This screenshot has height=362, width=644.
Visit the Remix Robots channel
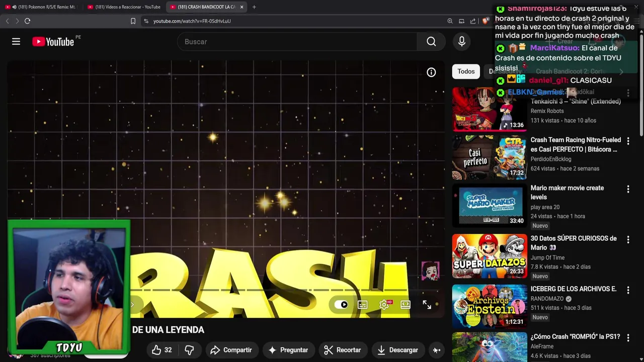pyautogui.click(x=547, y=111)
